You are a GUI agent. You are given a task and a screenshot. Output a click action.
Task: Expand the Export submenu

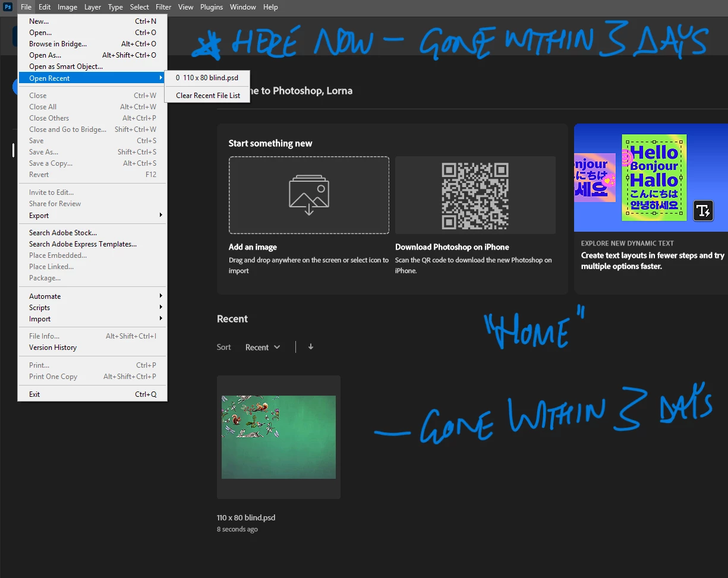click(x=93, y=216)
